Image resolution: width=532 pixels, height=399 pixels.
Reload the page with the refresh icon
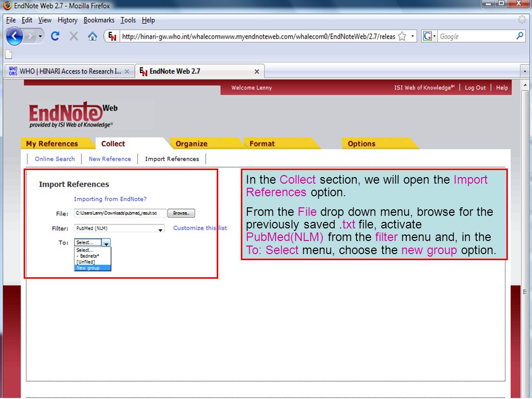(x=55, y=36)
